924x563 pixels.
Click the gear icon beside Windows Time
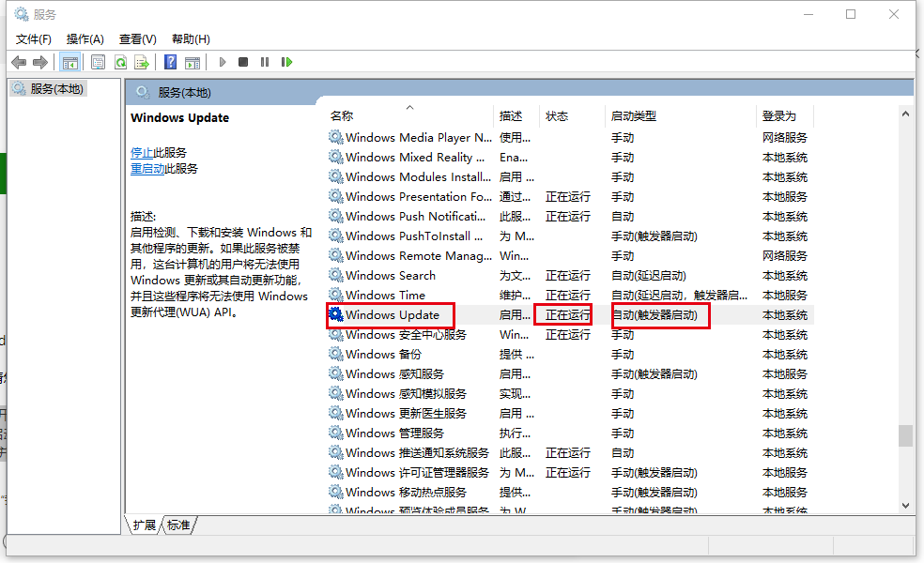[x=336, y=295]
